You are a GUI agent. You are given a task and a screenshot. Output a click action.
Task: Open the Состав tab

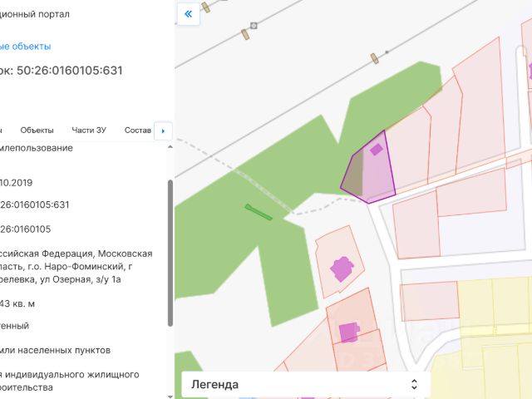pos(138,131)
